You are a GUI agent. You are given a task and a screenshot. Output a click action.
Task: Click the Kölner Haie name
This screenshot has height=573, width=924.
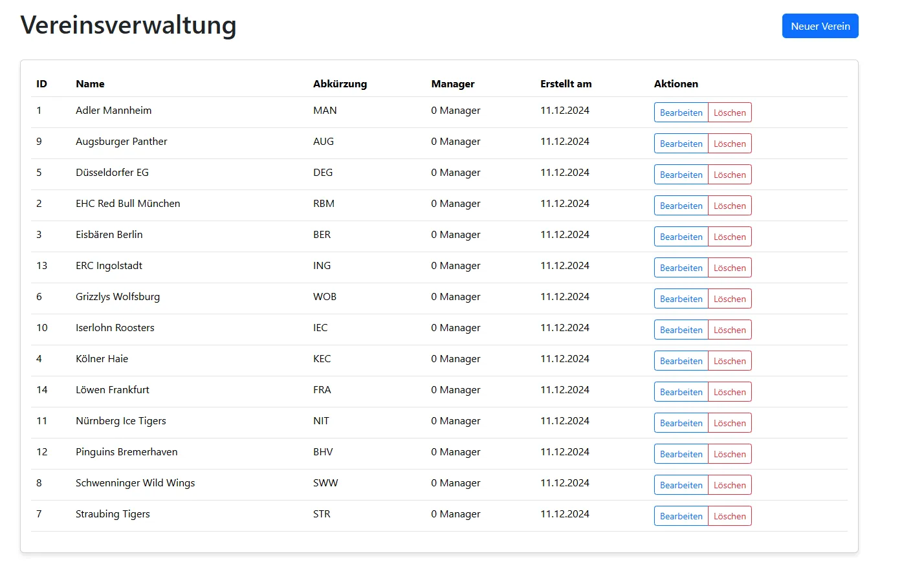102,358
